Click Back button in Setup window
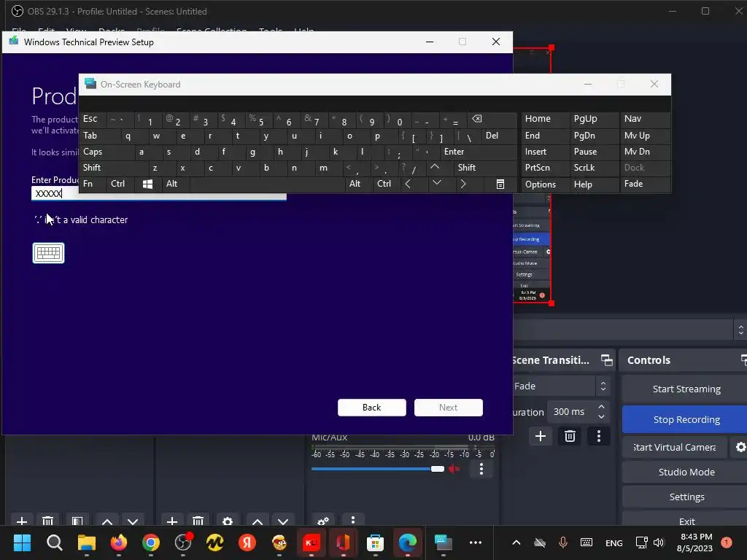This screenshot has height=560, width=747. pos(371,408)
